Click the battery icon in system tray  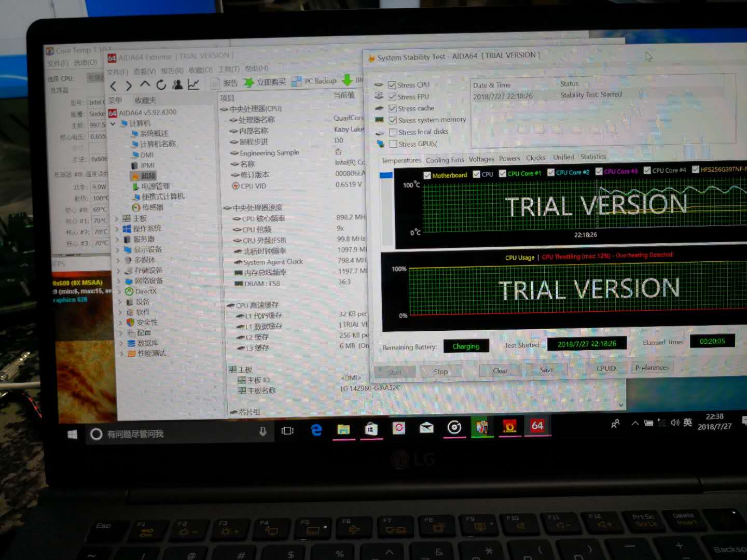pyautogui.click(x=648, y=423)
